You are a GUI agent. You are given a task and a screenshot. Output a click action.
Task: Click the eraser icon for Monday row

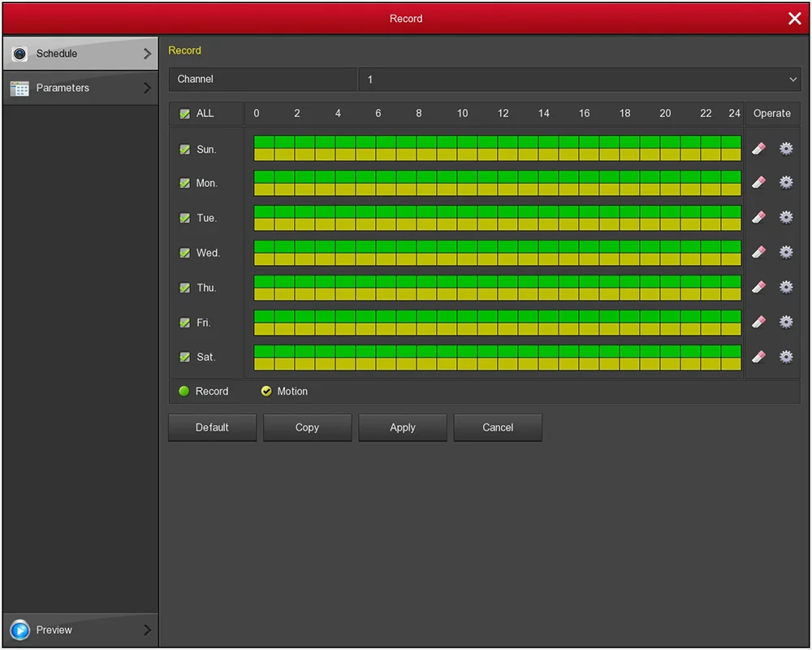pos(758,183)
